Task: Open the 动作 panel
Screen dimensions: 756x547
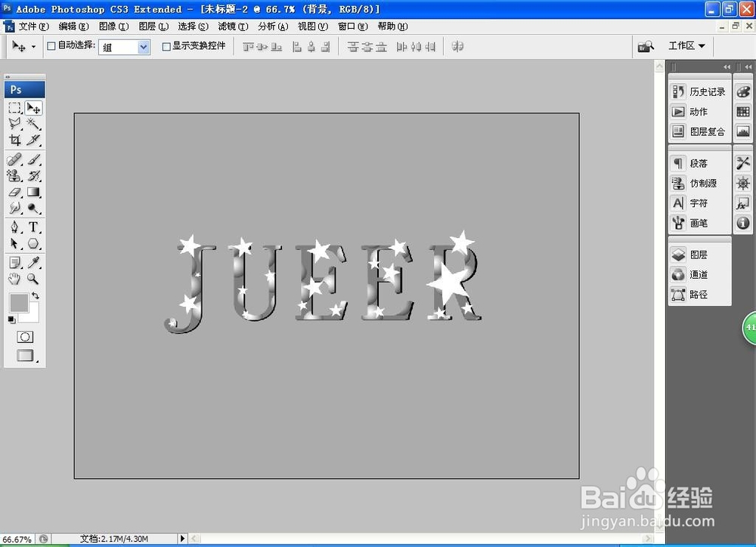Action: point(699,111)
